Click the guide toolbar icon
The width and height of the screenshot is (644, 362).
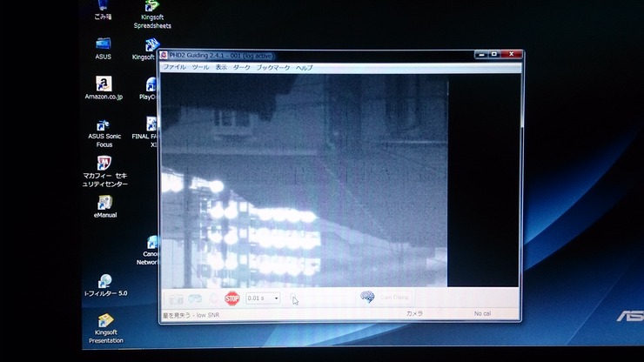pos(213,298)
